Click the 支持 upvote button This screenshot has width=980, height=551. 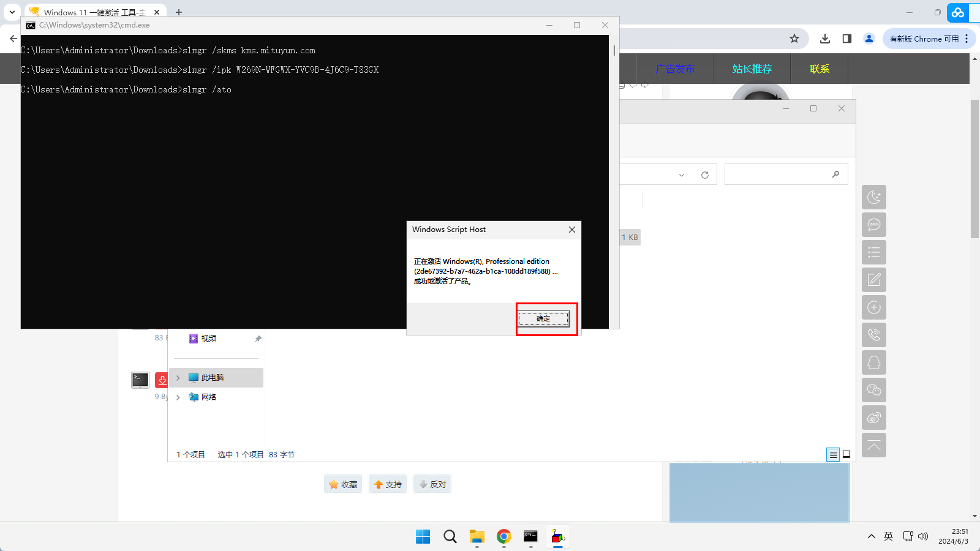[388, 484]
